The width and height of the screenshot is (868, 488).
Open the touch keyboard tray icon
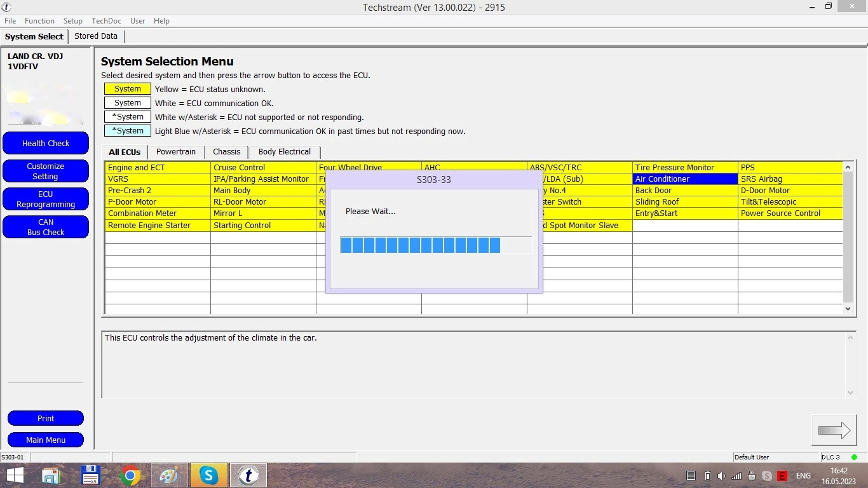coord(691,476)
